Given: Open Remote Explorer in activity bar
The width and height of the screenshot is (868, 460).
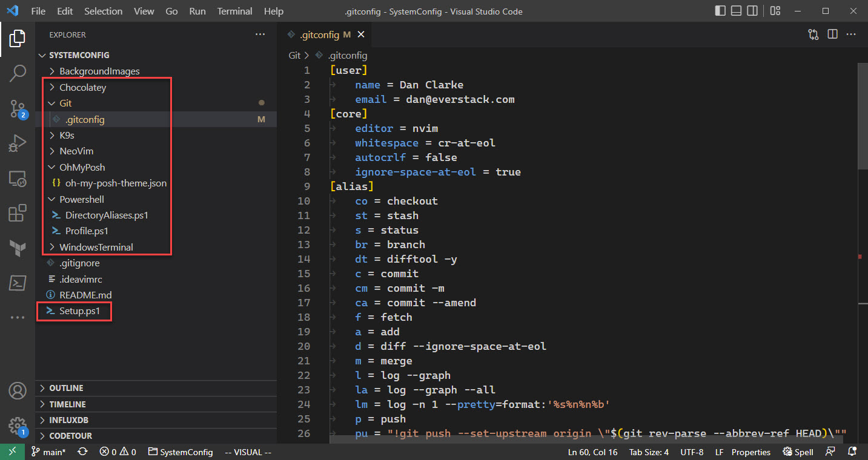Looking at the screenshot, I should click(x=18, y=179).
